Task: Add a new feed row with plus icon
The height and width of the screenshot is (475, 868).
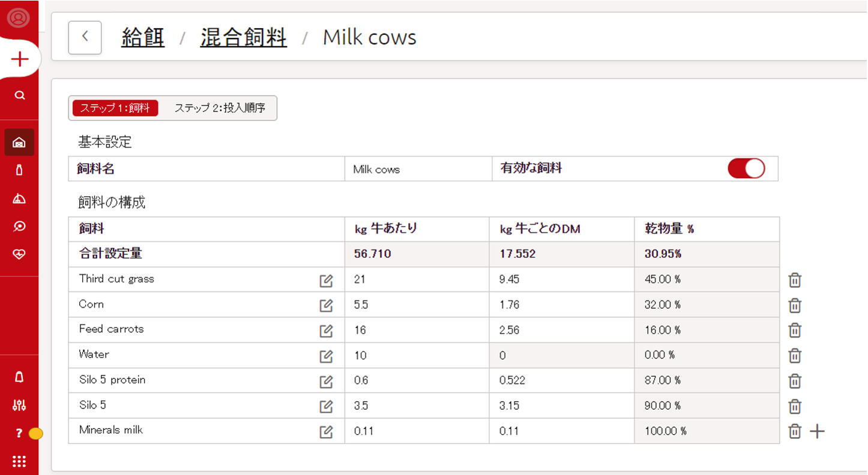Action: [x=817, y=431]
